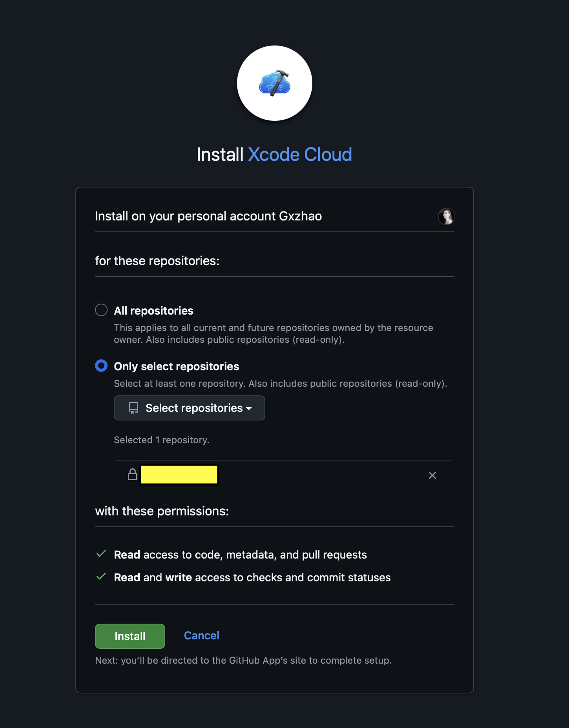This screenshot has width=569, height=728.
Task: Click the Xcode Cloud app logo
Action: pyautogui.click(x=275, y=83)
